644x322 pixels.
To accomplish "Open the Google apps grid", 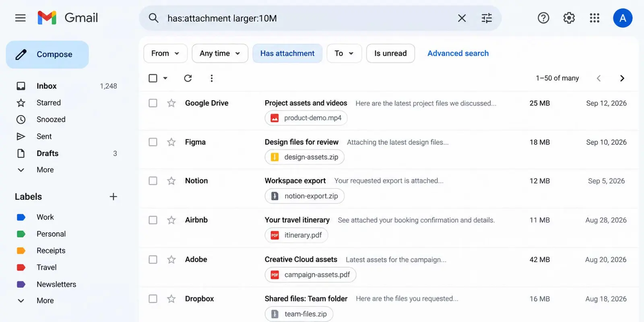I will coord(594,18).
